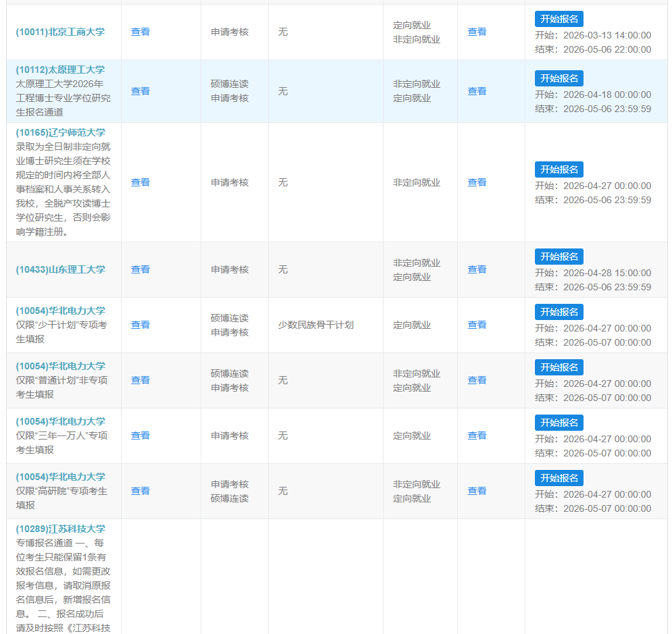
Task: Click 开始报名 for 太原理工大学
Action: [x=559, y=78]
